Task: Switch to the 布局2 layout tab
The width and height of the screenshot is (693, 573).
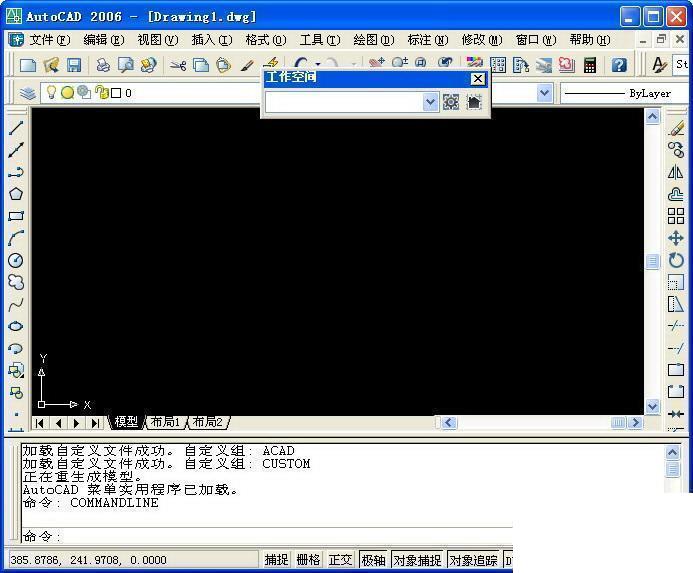Action: (x=208, y=422)
